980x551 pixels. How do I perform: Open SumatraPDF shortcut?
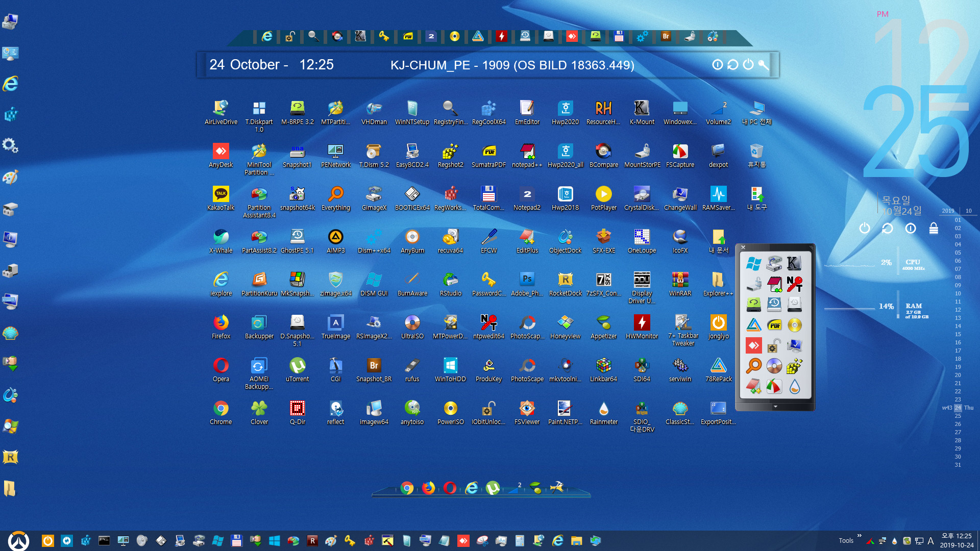488,155
